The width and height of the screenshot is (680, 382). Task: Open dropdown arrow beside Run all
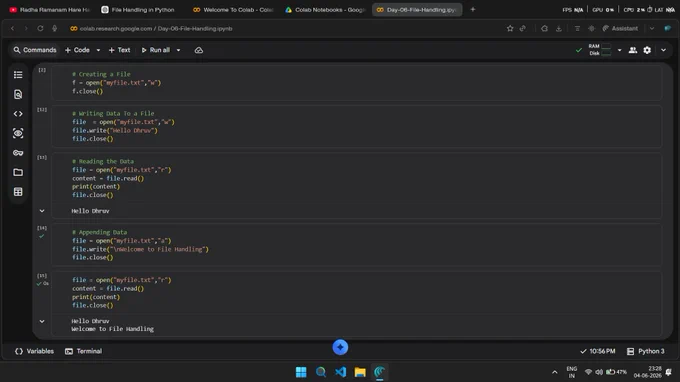[x=178, y=50]
